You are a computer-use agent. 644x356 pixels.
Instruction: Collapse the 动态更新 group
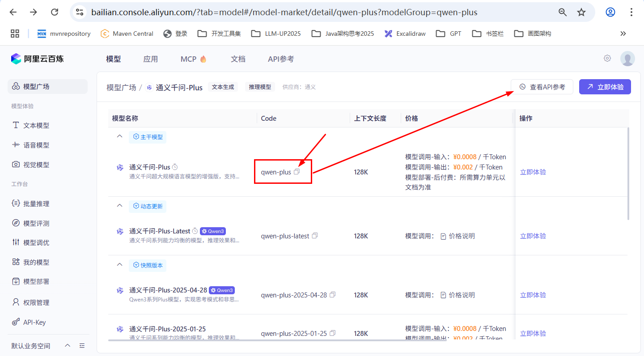point(119,206)
